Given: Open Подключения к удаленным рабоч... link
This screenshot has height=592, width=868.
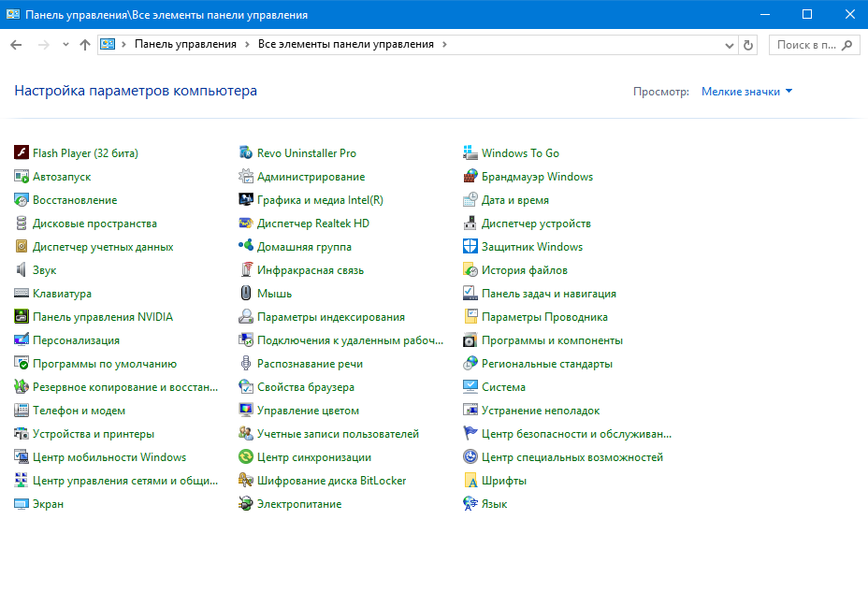Looking at the screenshot, I should (351, 340).
